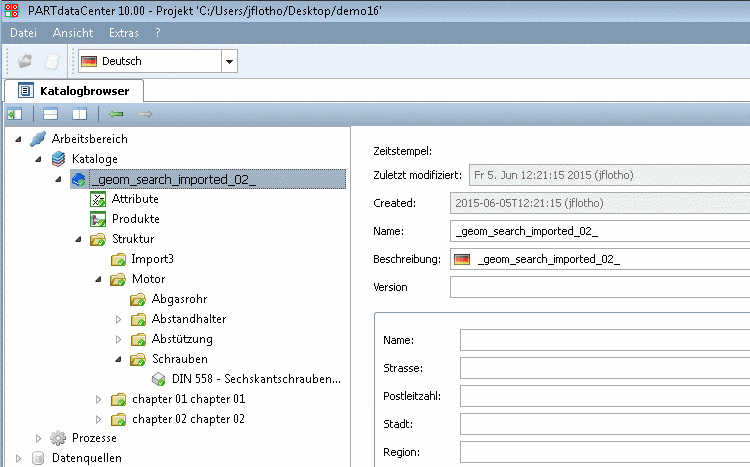Expand the Prozesse node

click(x=38, y=438)
